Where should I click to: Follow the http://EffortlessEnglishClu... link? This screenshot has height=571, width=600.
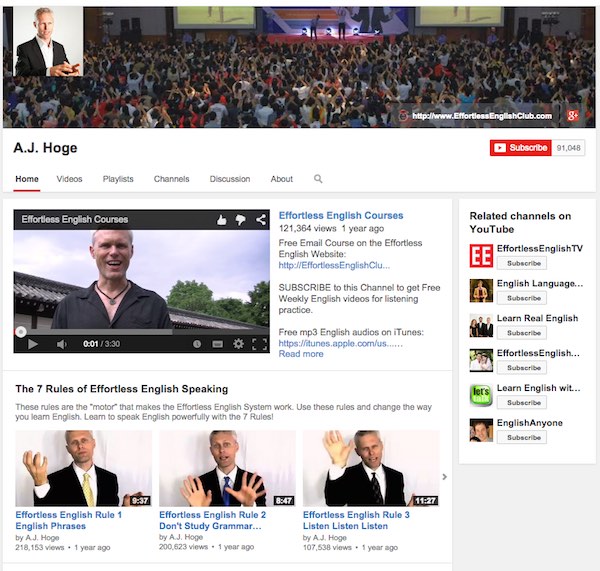click(x=334, y=265)
